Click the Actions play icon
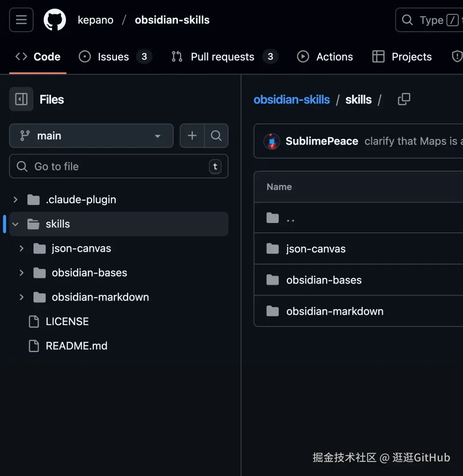 click(303, 57)
